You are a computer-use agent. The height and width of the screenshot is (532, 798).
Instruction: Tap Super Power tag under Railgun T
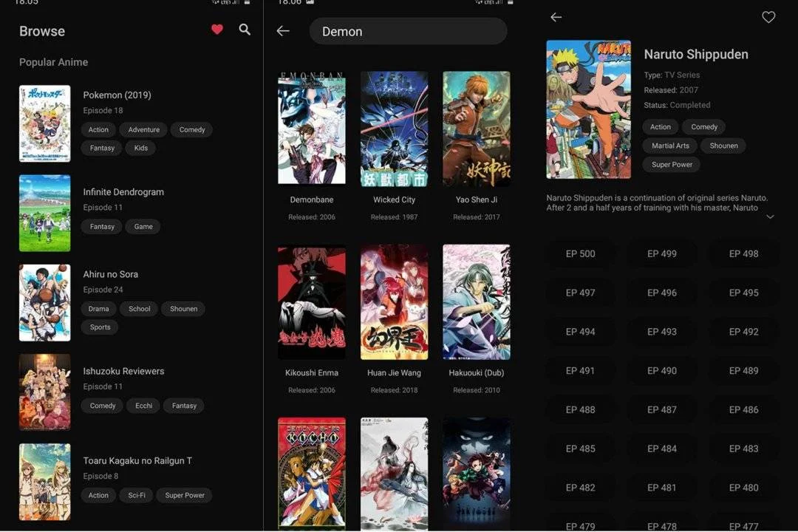(184, 495)
